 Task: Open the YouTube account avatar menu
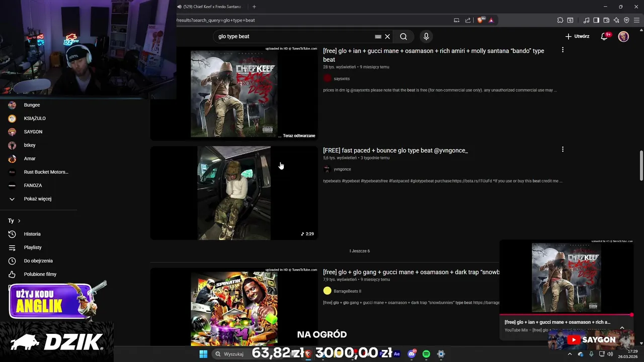click(x=623, y=36)
